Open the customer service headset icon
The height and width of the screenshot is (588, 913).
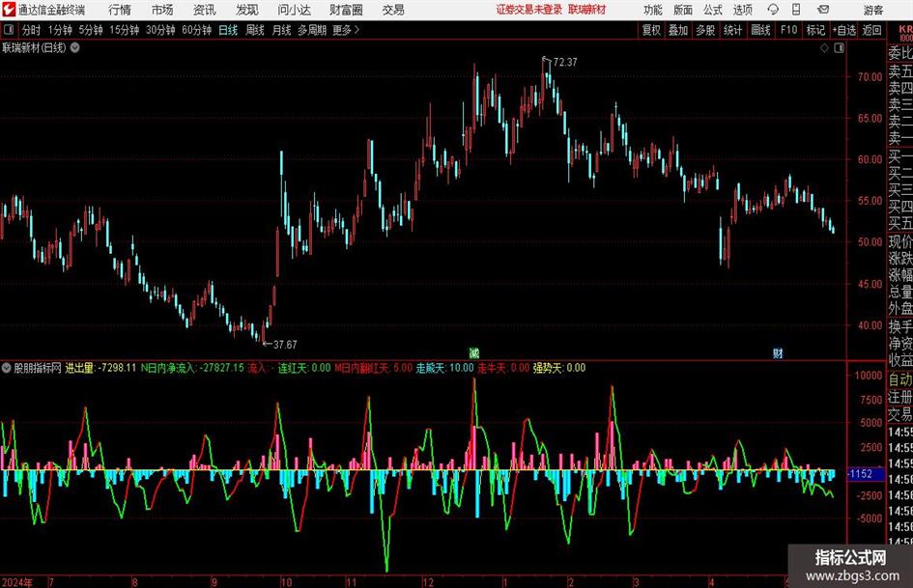[x=773, y=10]
